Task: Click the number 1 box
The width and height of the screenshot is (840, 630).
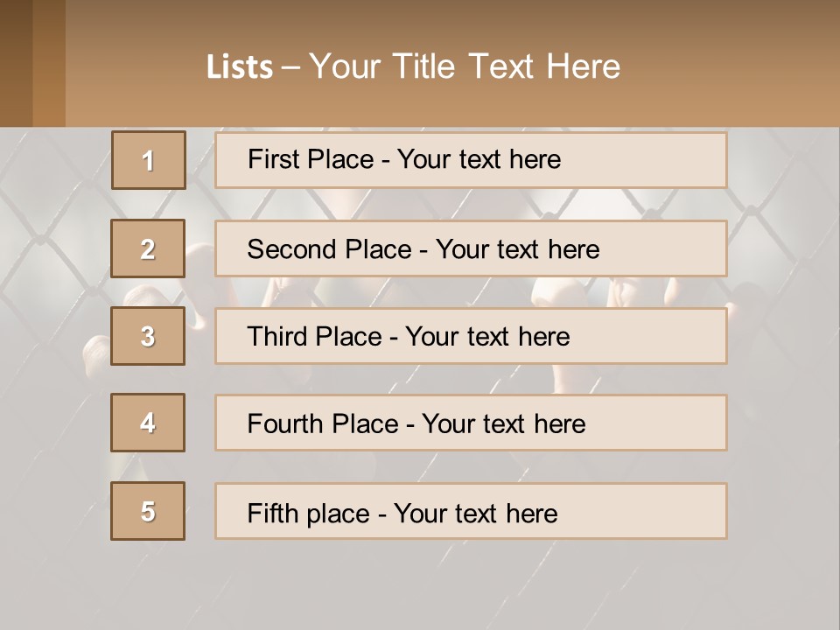Action: 148,160
